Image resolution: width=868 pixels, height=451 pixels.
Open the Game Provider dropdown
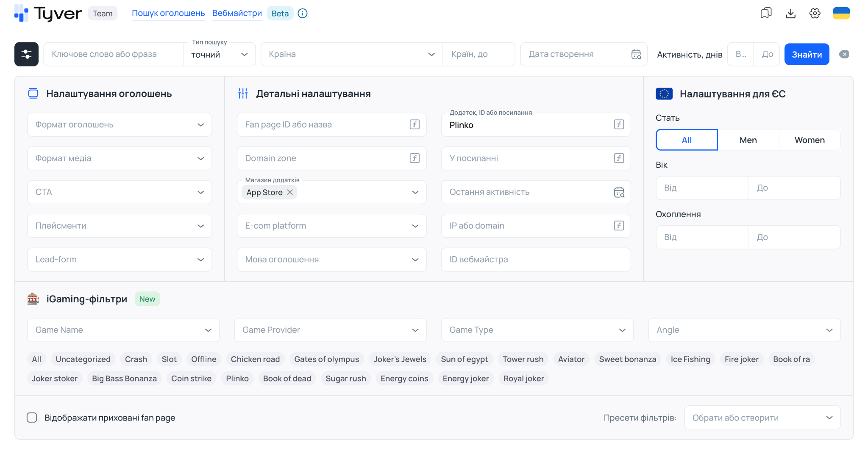coord(330,330)
